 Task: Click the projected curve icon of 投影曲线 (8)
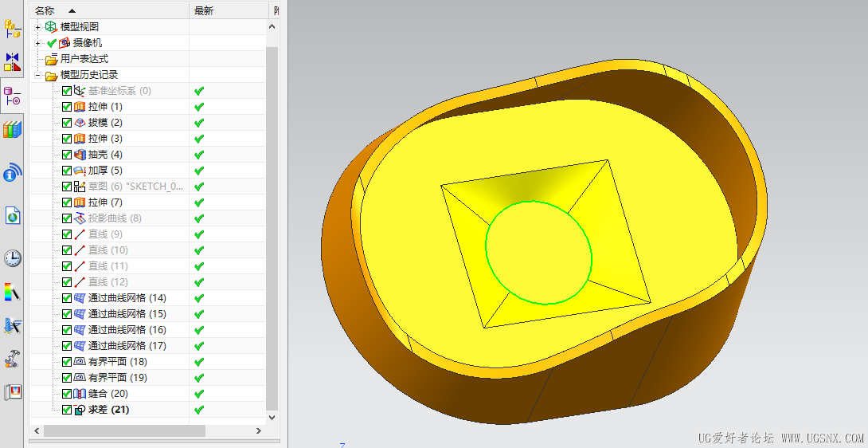pyautogui.click(x=80, y=218)
